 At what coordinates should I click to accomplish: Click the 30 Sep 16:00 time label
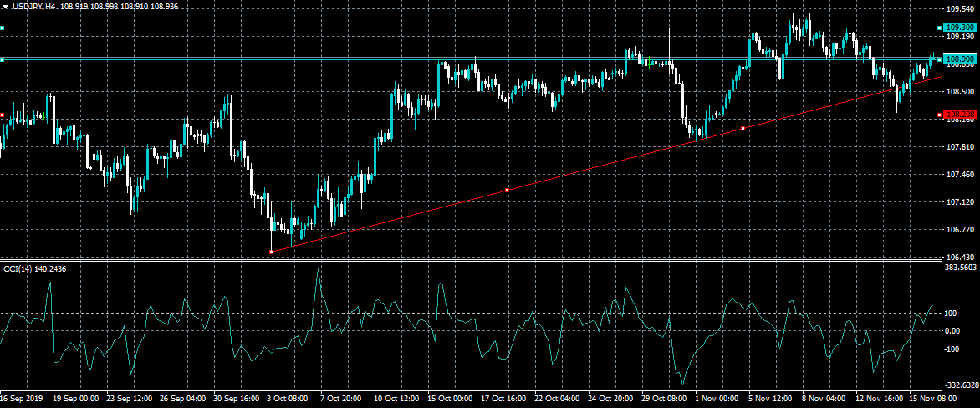click(x=237, y=398)
